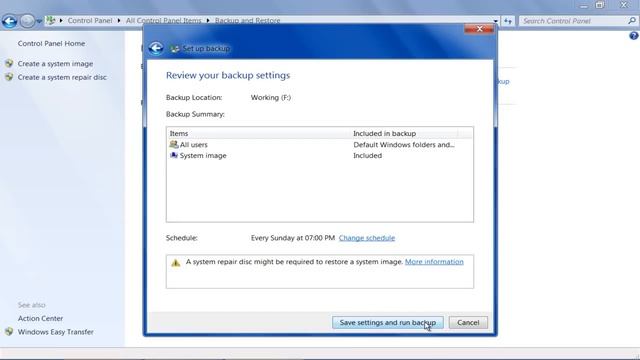Open the address bar history dropdown
This screenshot has height=360, width=640.
[x=496, y=21]
